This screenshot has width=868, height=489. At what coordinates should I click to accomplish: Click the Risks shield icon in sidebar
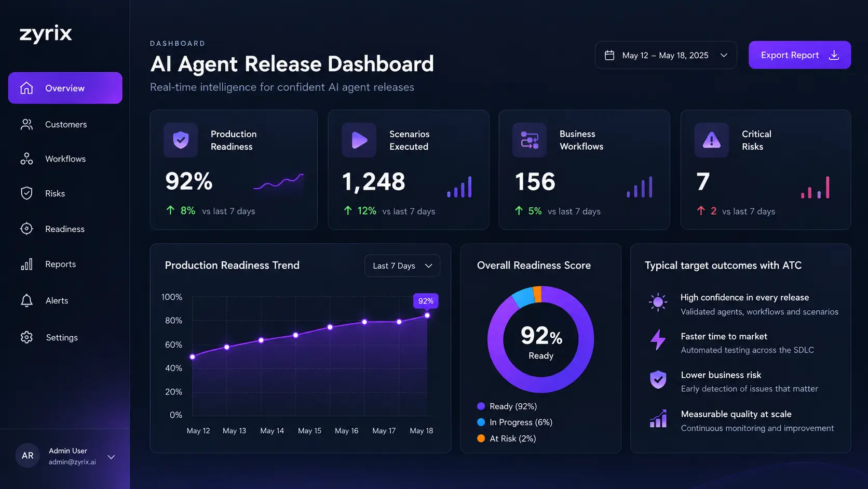pyautogui.click(x=26, y=193)
